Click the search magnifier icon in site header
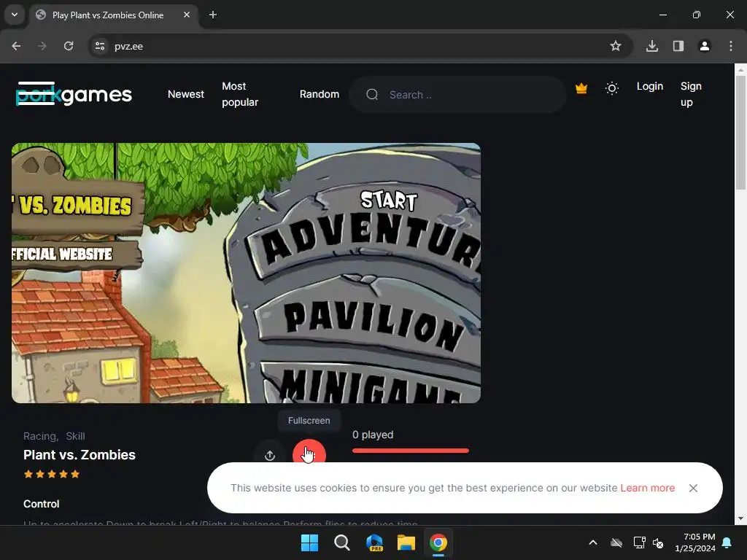Image resolution: width=747 pixels, height=560 pixels. pos(372,95)
